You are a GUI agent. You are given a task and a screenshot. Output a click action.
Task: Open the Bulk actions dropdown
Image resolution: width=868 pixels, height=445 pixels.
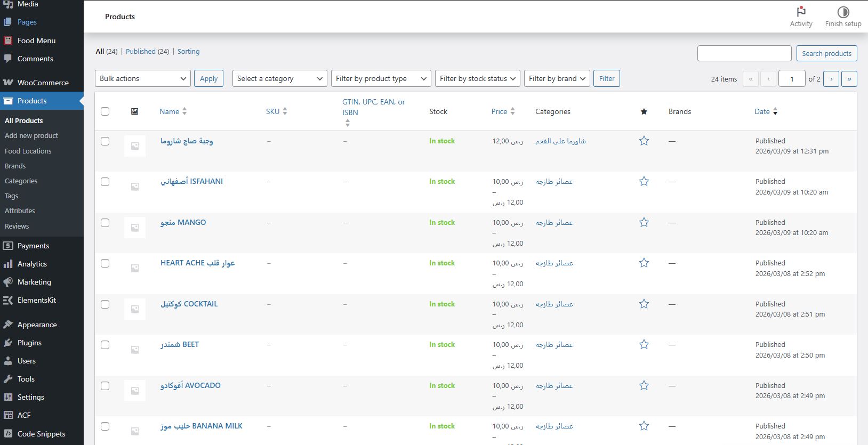click(143, 78)
